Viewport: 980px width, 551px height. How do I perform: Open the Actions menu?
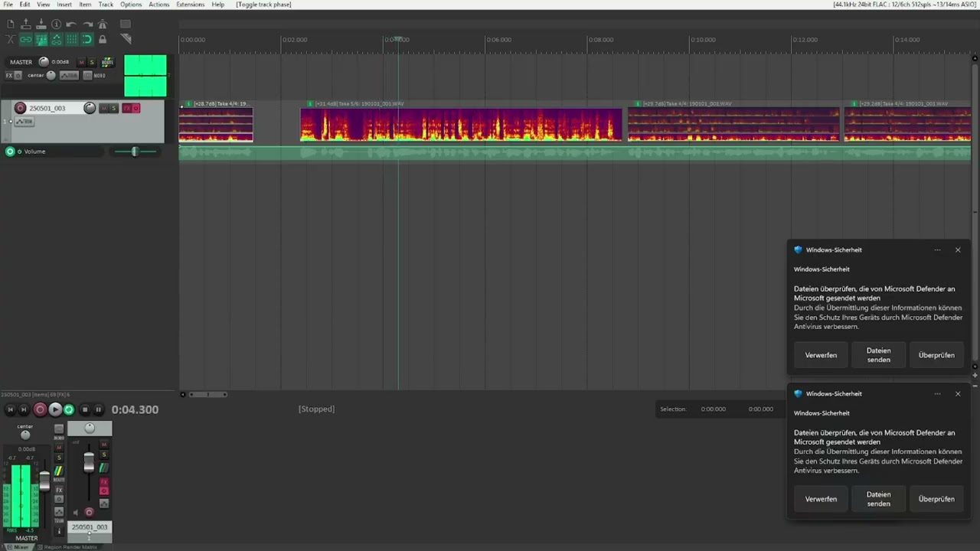coord(159,5)
